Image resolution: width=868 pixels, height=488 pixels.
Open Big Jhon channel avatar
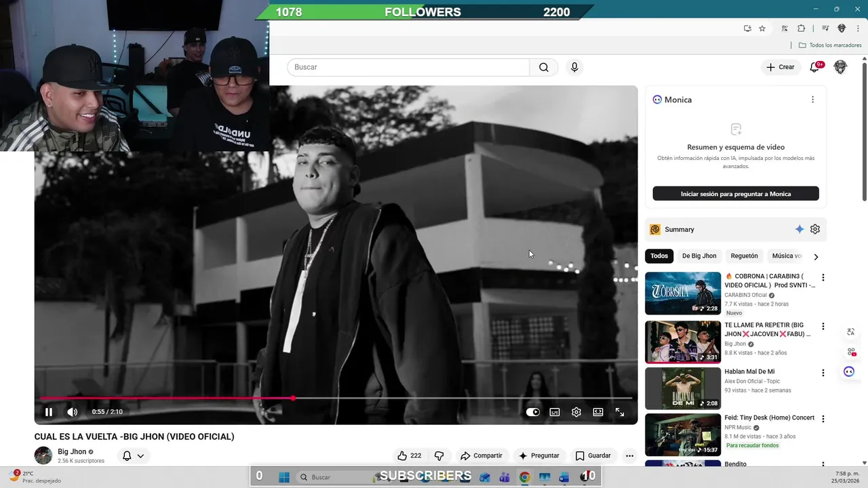(43, 455)
